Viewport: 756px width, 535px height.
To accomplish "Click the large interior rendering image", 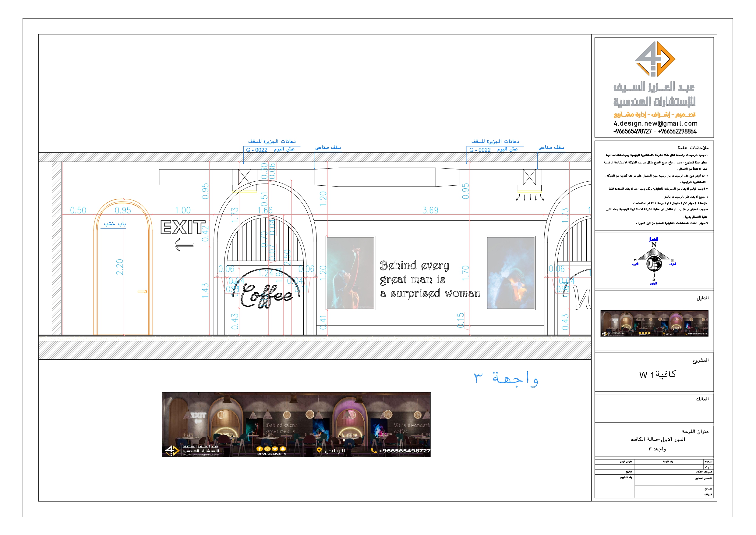I will (x=296, y=424).
